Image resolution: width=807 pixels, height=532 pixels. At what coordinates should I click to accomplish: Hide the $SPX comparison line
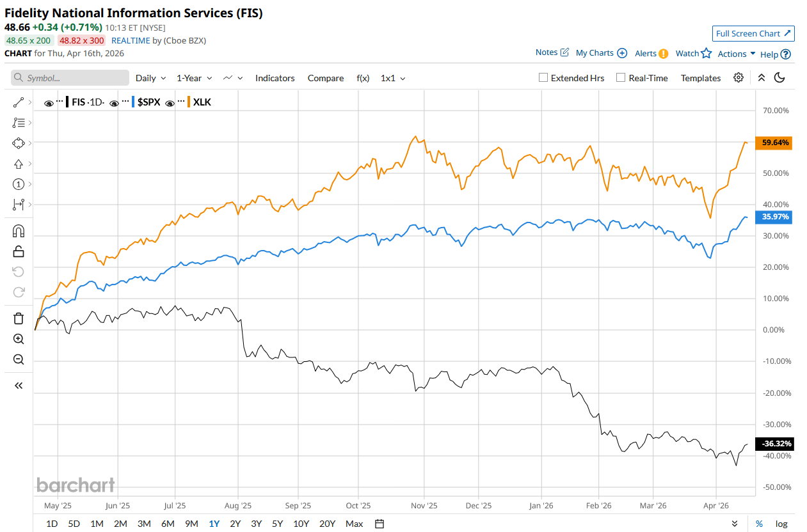pyautogui.click(x=115, y=102)
